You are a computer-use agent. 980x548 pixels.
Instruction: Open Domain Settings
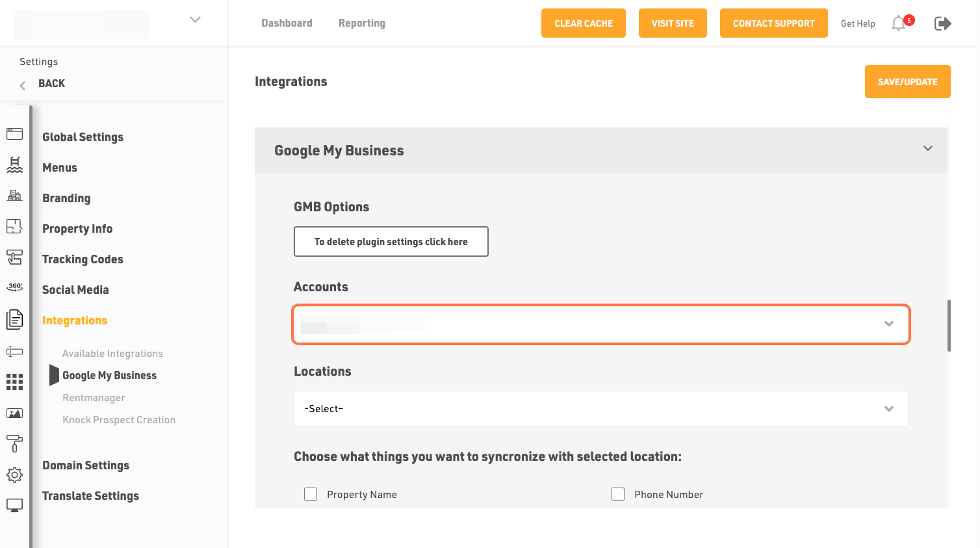86,465
